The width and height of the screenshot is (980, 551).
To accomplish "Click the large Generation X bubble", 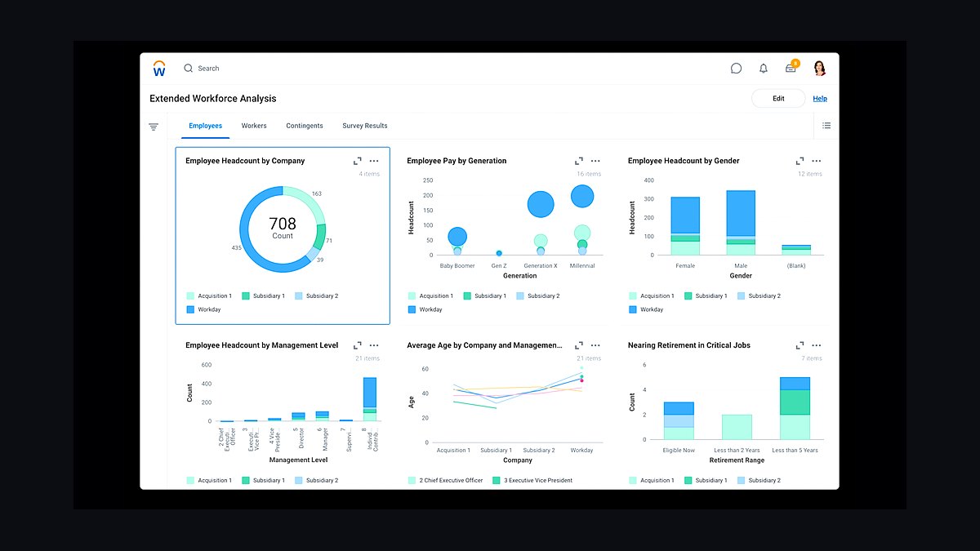I will click(x=541, y=204).
